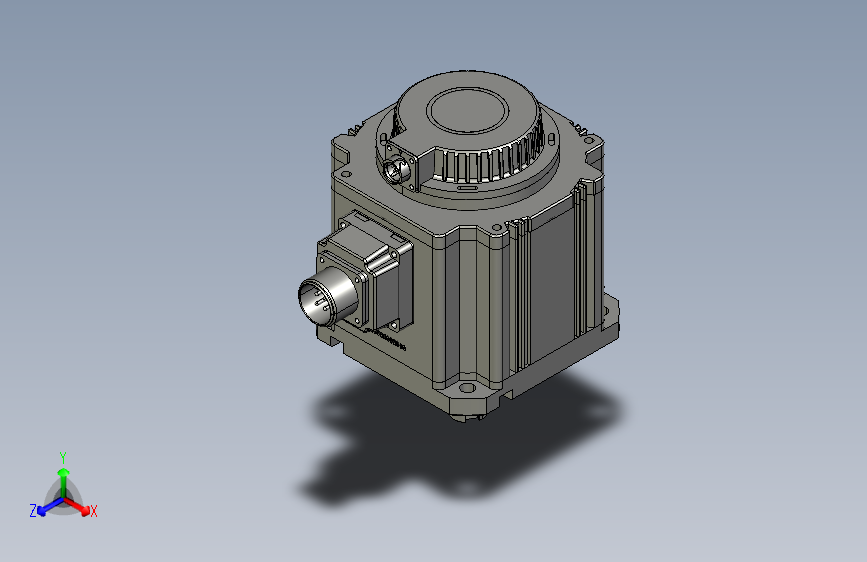
Task: Click the green Y axis arrow of the orientation triad
Action: click(x=64, y=481)
